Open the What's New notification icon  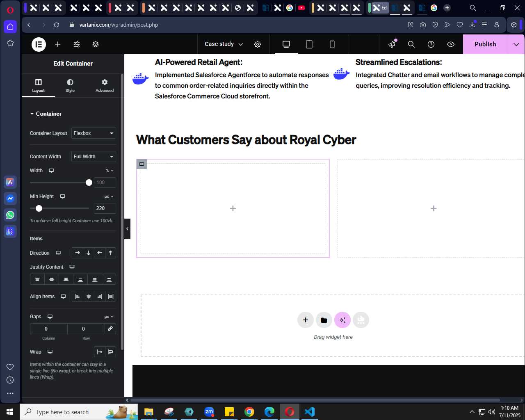393,44
